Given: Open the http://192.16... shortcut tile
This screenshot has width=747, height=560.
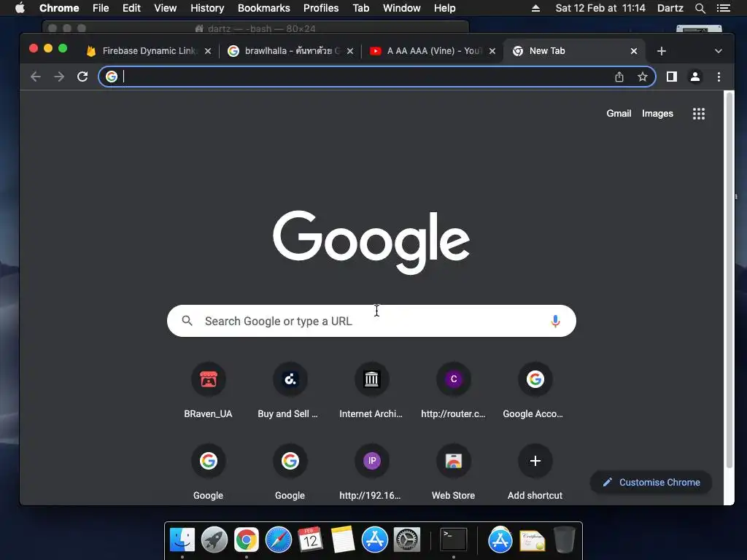Looking at the screenshot, I should click(x=371, y=472).
